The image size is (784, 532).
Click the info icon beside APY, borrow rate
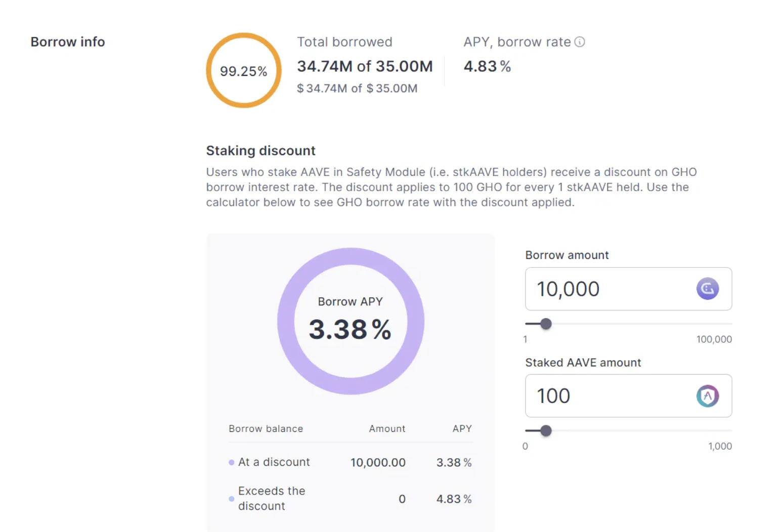point(580,42)
